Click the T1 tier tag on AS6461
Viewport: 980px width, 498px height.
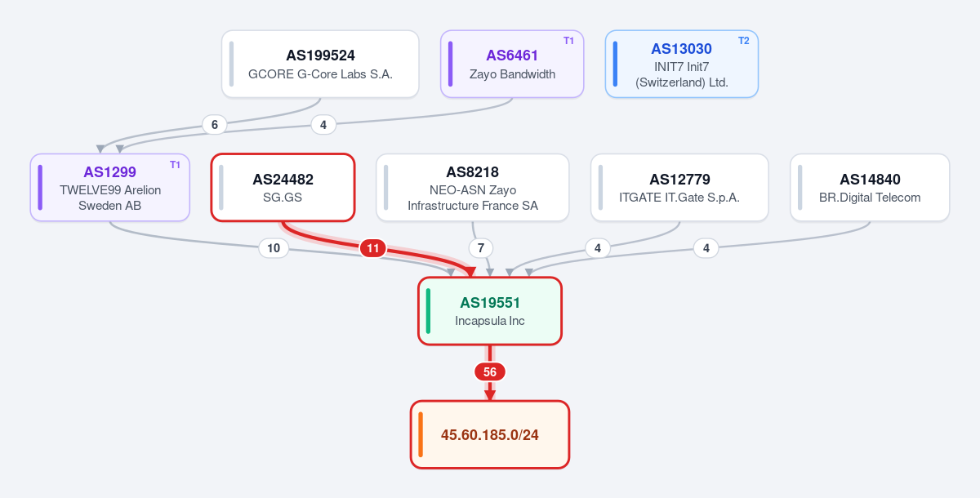(x=568, y=41)
